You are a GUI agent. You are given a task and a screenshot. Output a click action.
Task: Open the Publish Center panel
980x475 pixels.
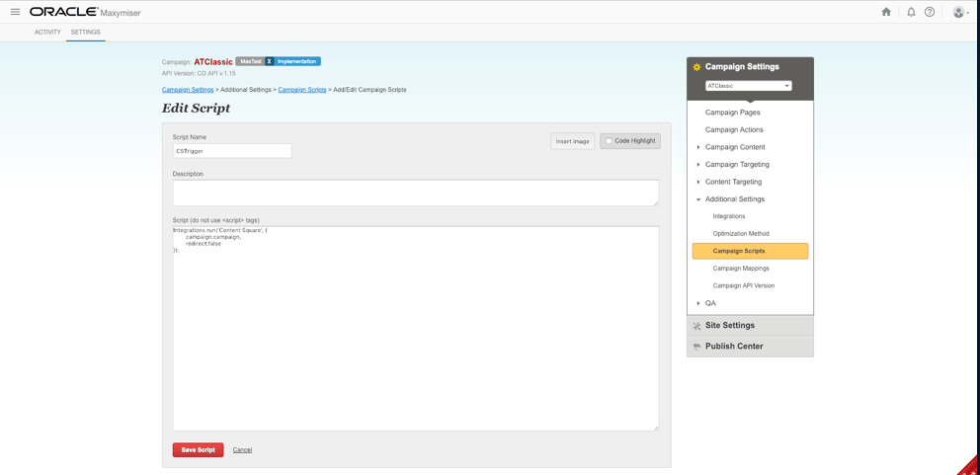pyautogui.click(x=750, y=347)
